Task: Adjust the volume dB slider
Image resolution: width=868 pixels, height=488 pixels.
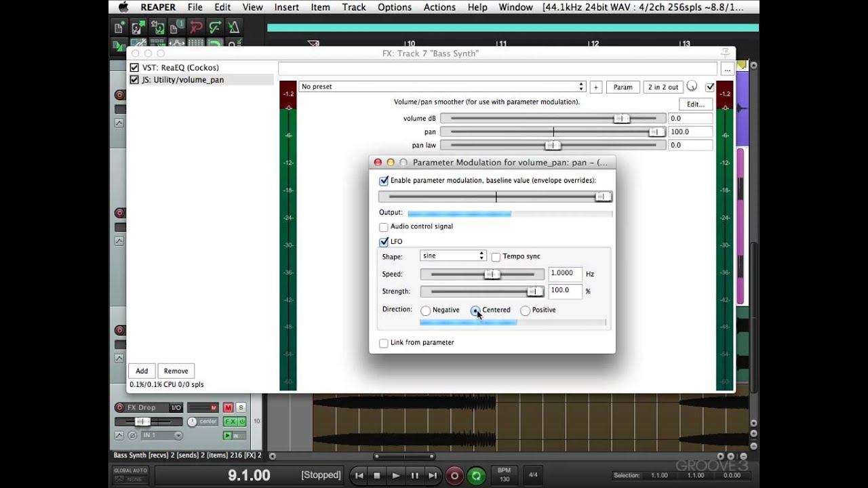Action: [553, 119]
